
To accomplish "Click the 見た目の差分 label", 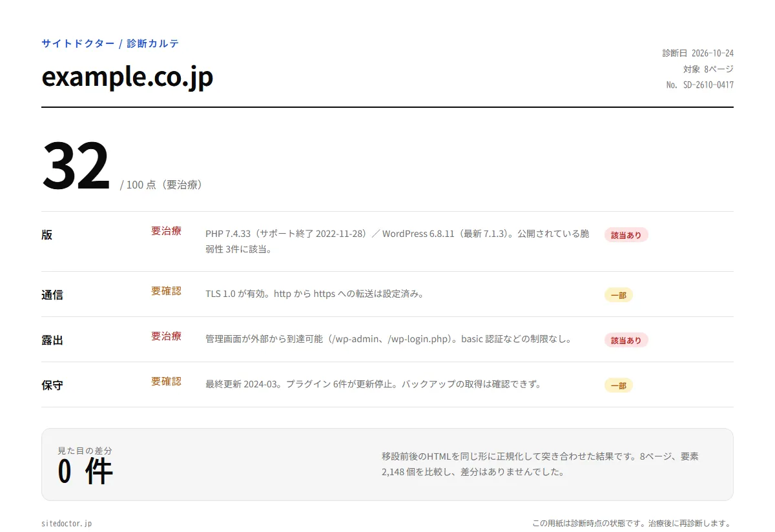I will [x=85, y=451].
